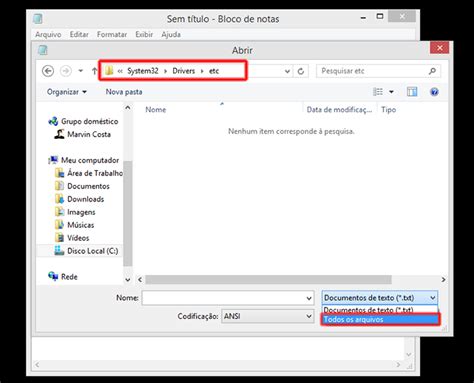Sort by Data de modificação column
The height and width of the screenshot is (383, 474).
[339, 110]
